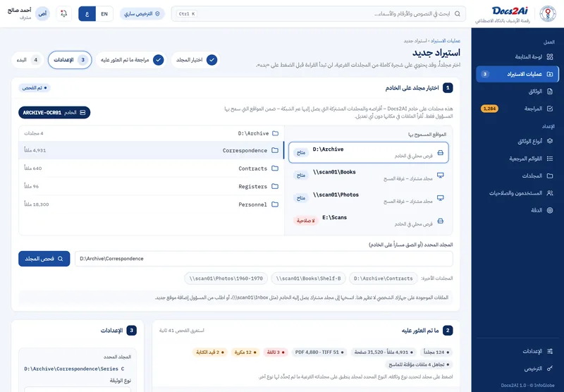Select the Registers folder row

[152, 186]
